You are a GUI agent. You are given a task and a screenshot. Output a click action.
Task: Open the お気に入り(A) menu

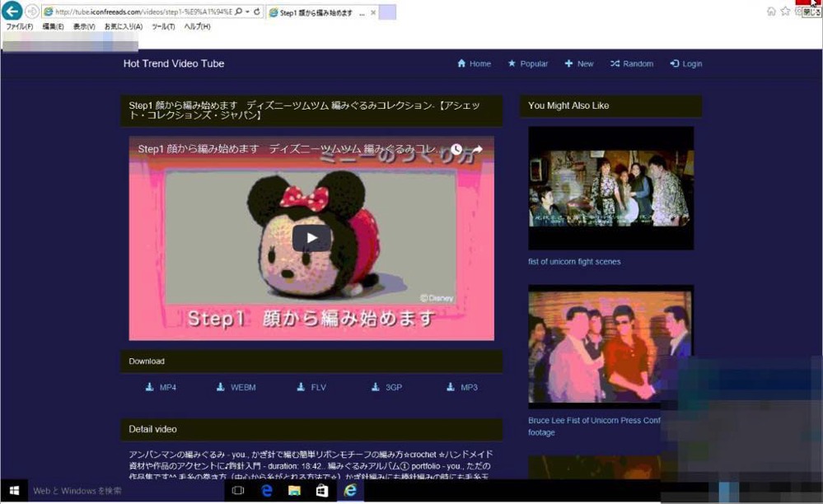coord(124,27)
